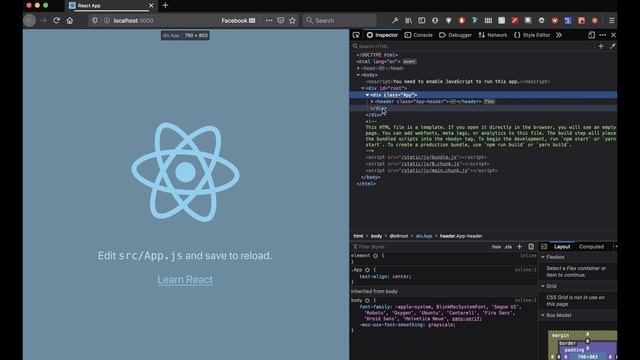Open the Facebook bookmark item
Viewport: 640px width, 360px height.
point(238,20)
